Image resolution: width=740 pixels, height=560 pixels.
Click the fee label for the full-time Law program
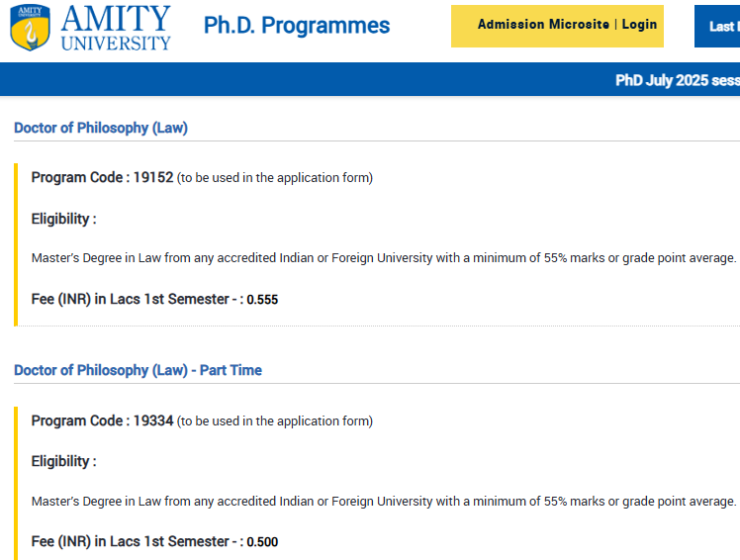point(137,299)
